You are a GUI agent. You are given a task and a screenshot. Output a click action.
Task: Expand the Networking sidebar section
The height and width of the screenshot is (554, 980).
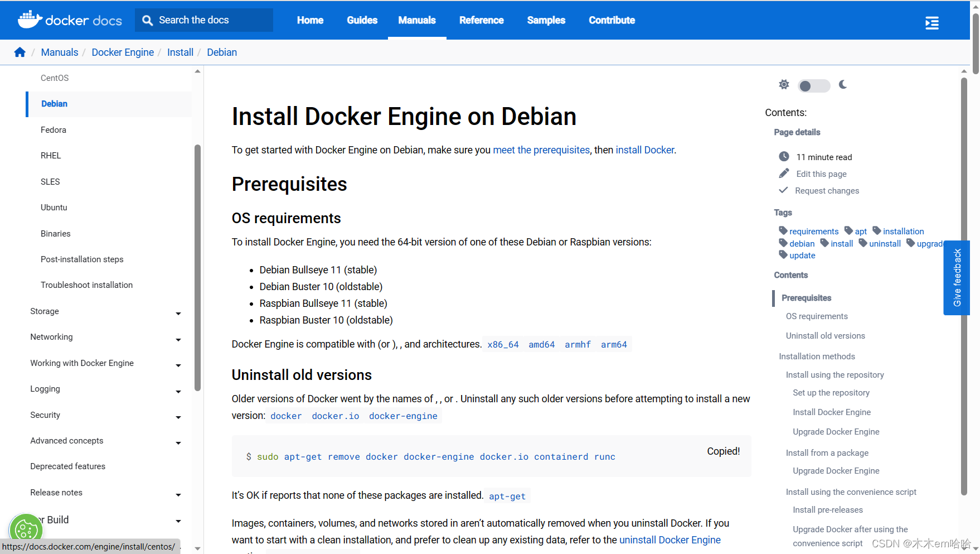pos(178,339)
